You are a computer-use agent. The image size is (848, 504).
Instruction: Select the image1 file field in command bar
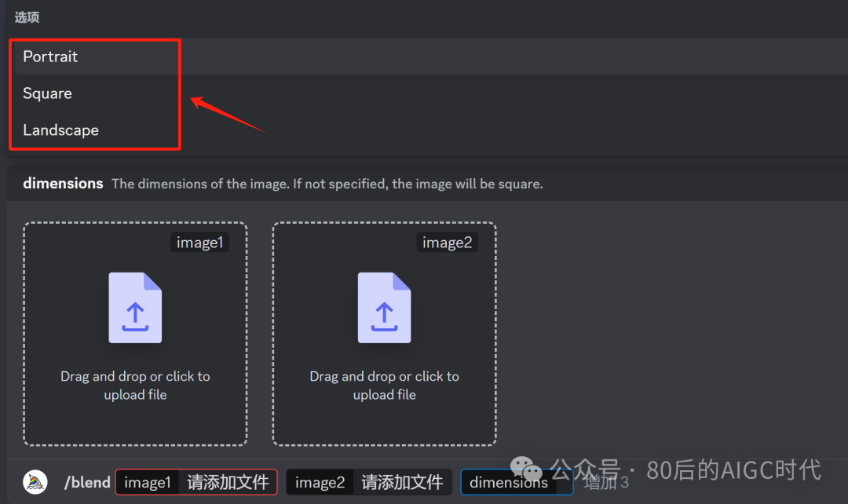196,482
